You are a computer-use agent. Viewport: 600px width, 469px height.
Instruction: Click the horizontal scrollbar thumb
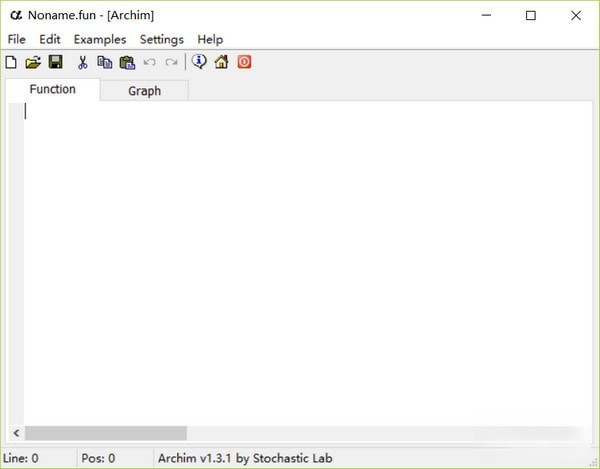click(106, 433)
